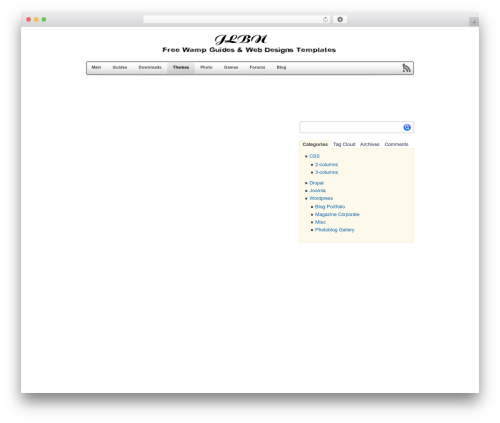Open the Guides menu item
This screenshot has width=500, height=423.
120,67
